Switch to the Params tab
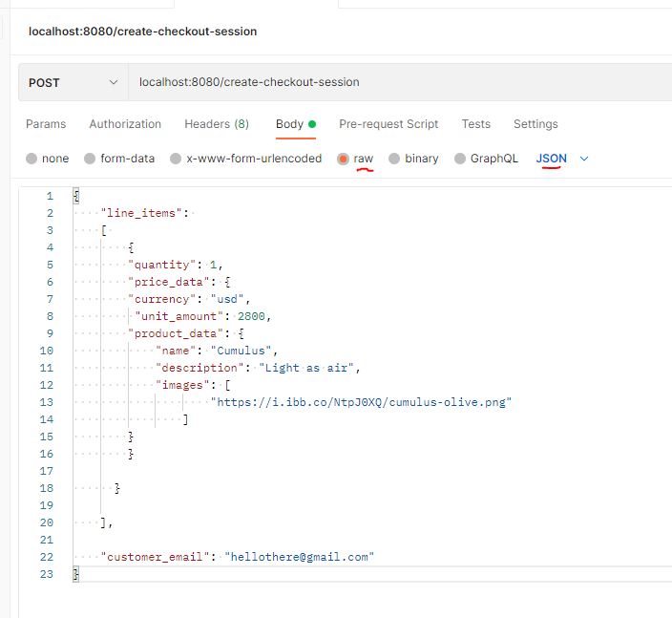Image resolution: width=672 pixels, height=618 pixels. click(x=46, y=124)
